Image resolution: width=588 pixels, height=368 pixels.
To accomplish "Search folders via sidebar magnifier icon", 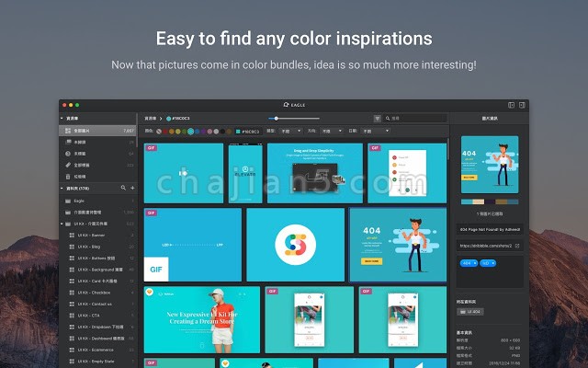I will [123, 188].
